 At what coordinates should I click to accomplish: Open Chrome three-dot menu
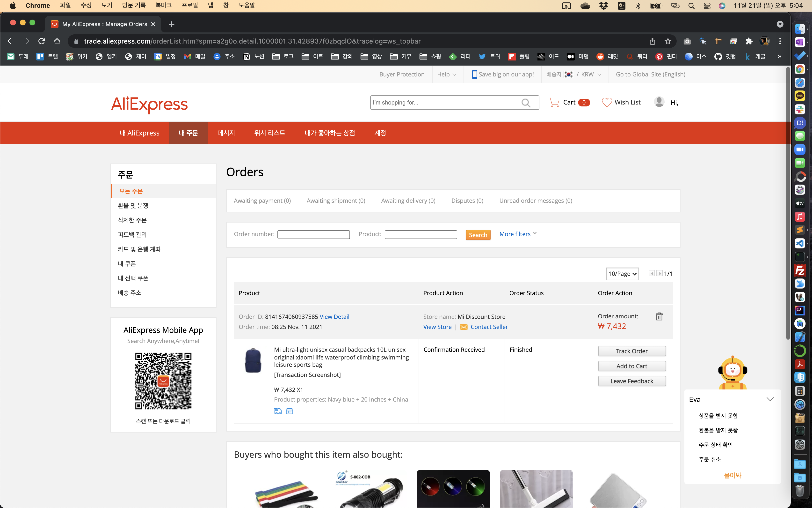point(780,41)
